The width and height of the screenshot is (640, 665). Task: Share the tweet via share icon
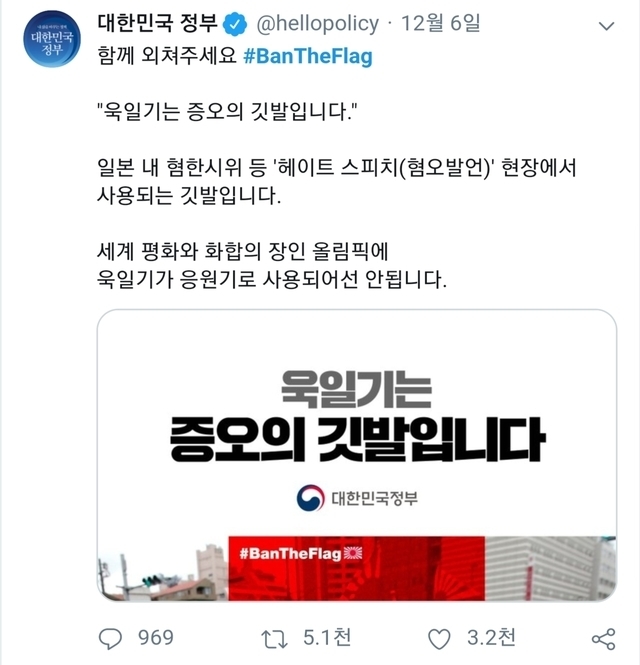coord(603,639)
